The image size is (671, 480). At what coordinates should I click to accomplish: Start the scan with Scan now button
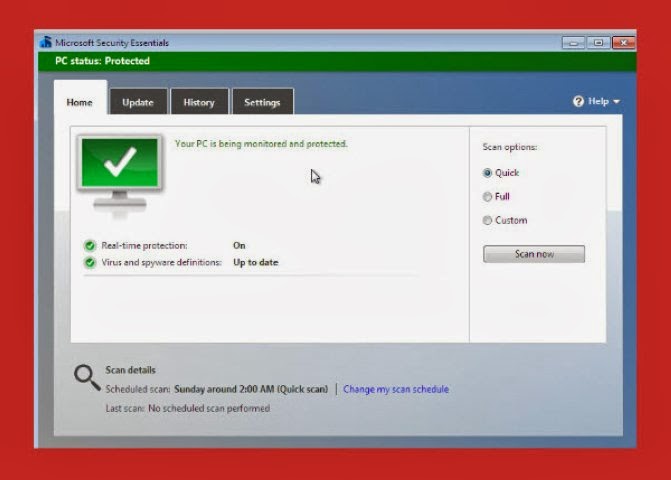tap(534, 254)
